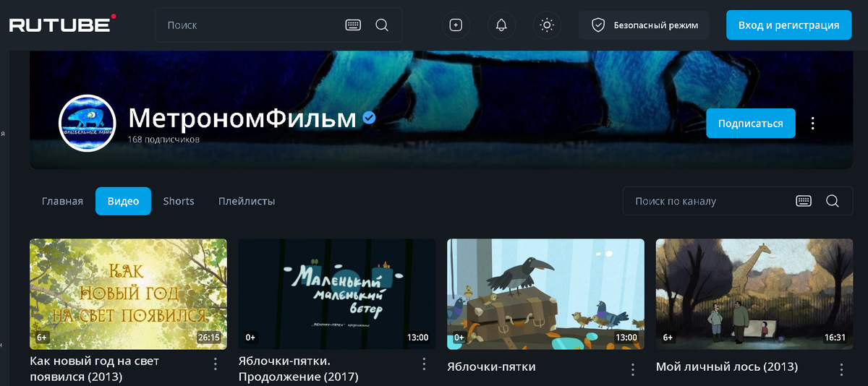Click the 16:31 duration badge
The height and width of the screenshot is (386, 868).
(834, 337)
